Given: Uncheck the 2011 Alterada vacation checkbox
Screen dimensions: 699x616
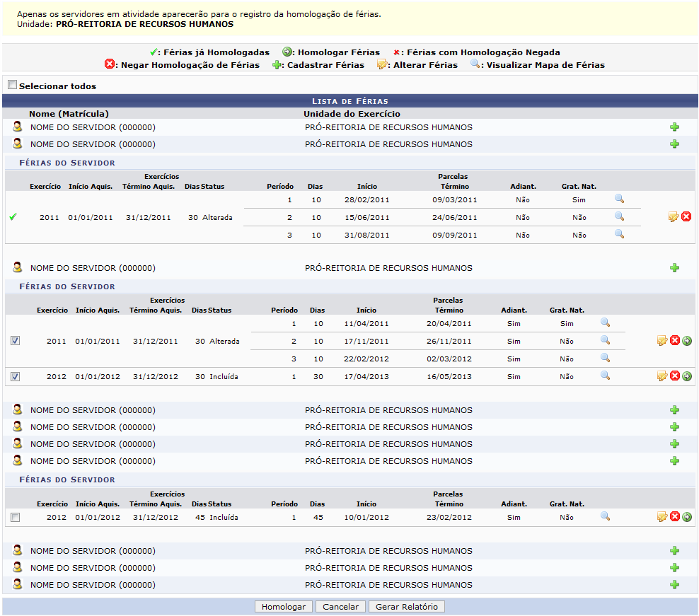Looking at the screenshot, I should pyautogui.click(x=16, y=341).
